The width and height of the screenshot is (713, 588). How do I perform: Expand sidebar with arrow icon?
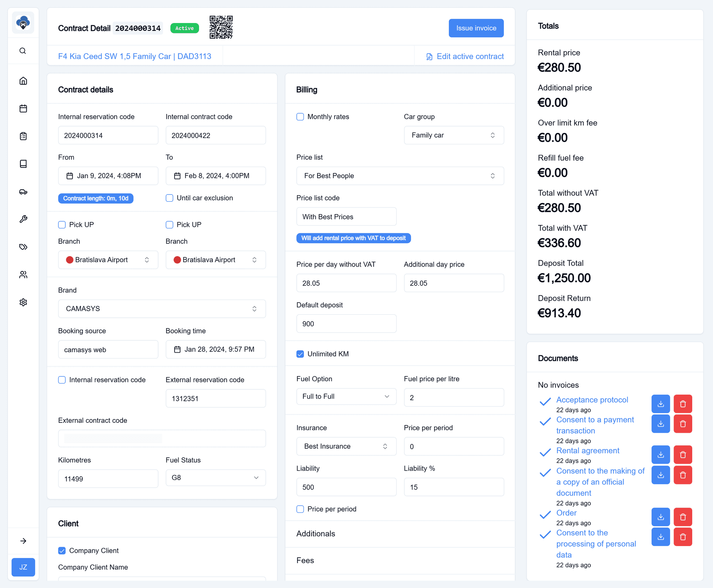23,541
